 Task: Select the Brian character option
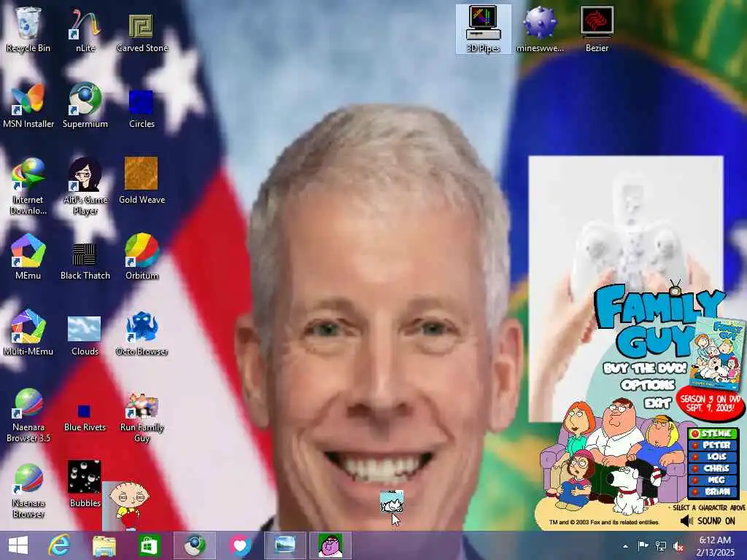tap(713, 491)
